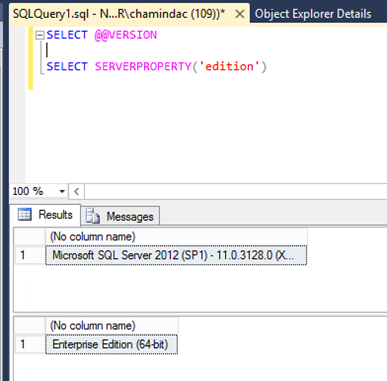Open the 100 % zoom dropdown
Viewport: 387px width, 381px height.
coord(62,191)
